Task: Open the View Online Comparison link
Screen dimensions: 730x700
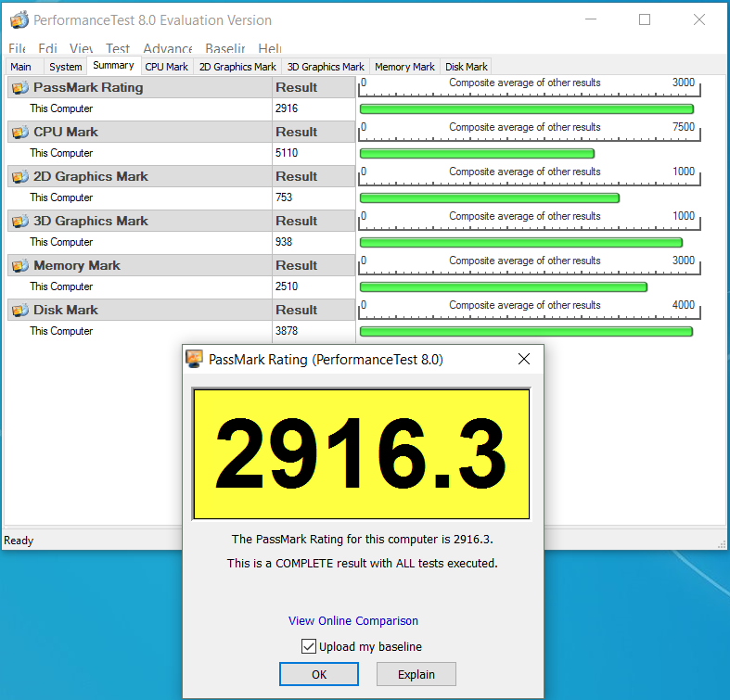Action: [x=352, y=621]
